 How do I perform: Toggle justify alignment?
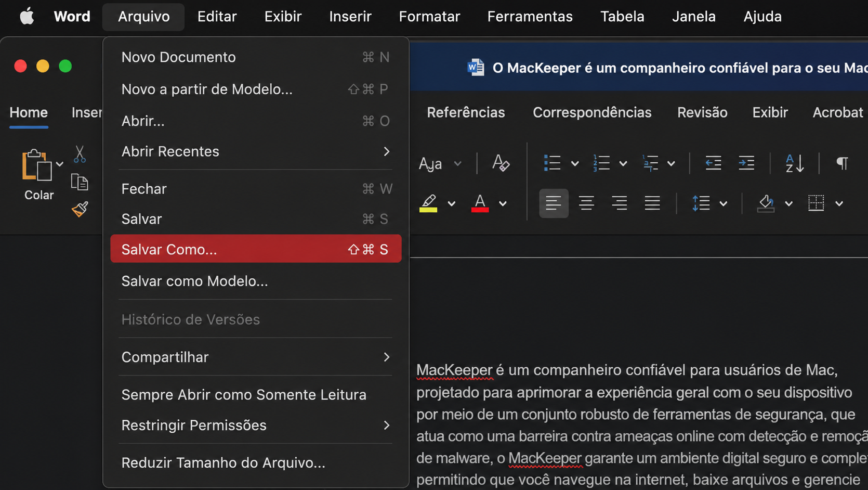[652, 203]
